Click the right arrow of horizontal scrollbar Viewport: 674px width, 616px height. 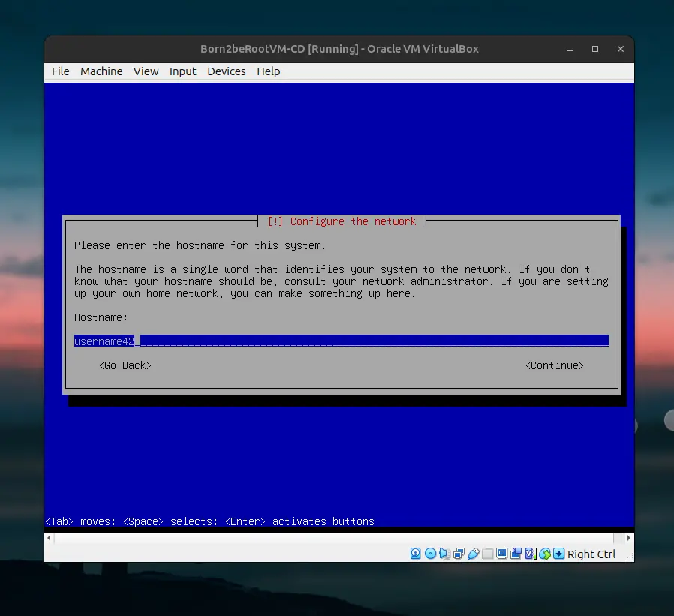[x=629, y=538]
